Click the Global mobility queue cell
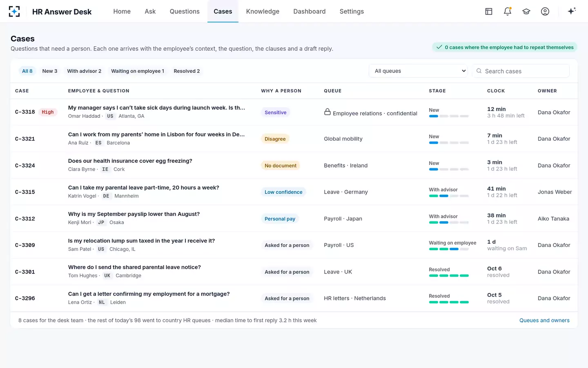Screen dimensions: 588x368 pos(343,139)
